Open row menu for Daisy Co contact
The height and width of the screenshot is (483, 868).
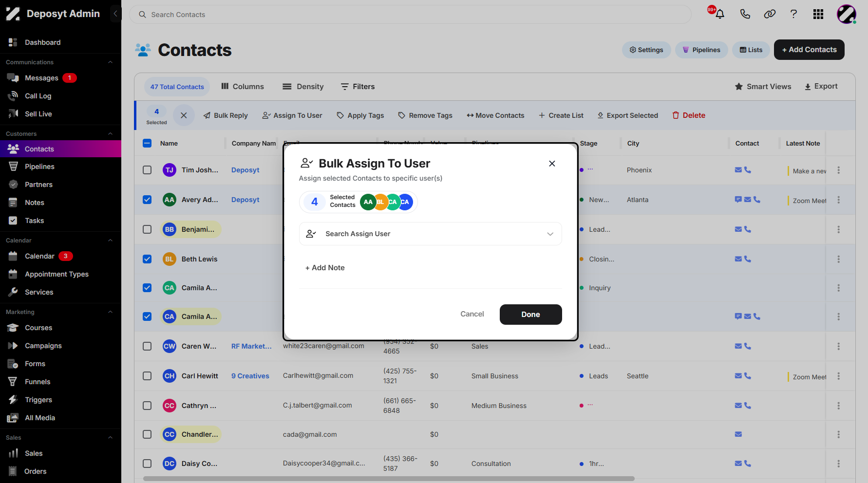point(838,464)
